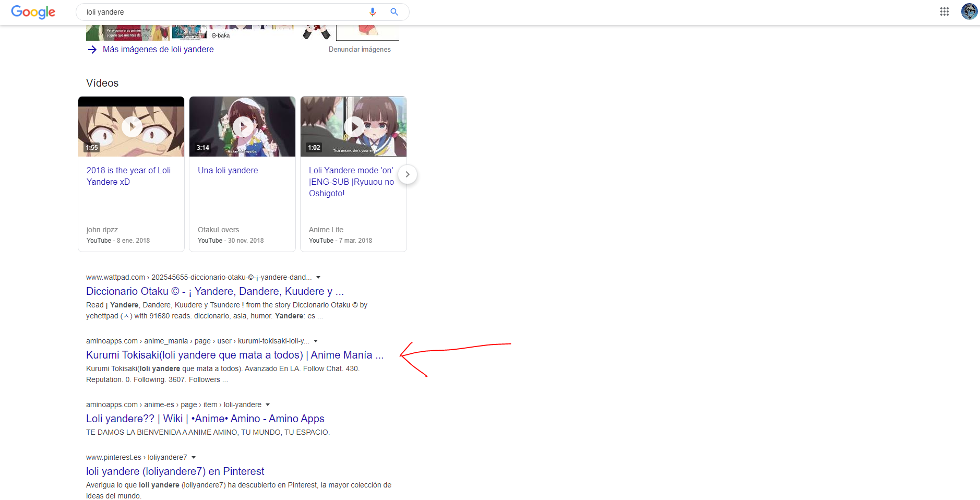
Task: Start voice search with the microphone icon
Action: point(373,12)
